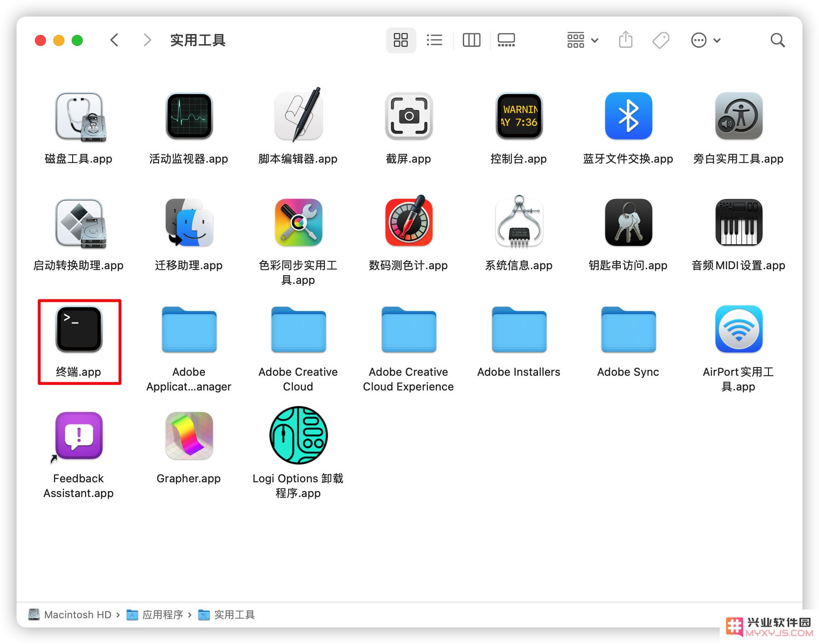Minimize window with yellow button

[59, 40]
